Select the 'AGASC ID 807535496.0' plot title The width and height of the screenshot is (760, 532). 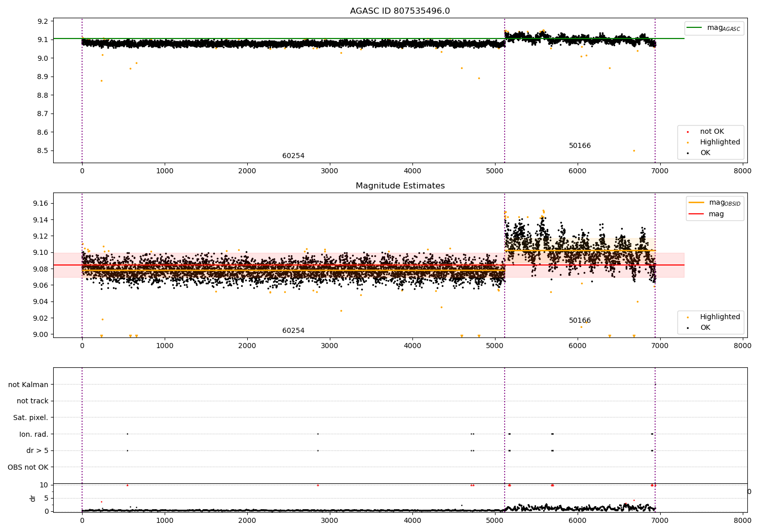coord(400,11)
